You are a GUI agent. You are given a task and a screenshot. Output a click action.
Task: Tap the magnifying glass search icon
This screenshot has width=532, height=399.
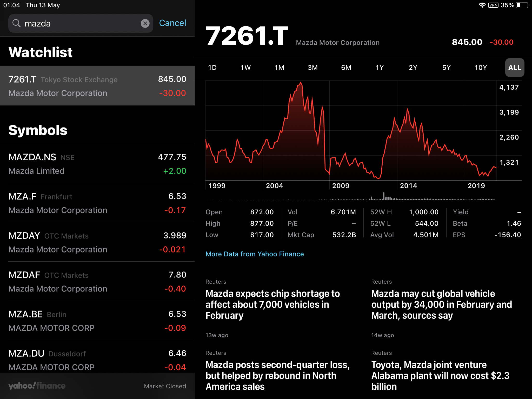pyautogui.click(x=16, y=23)
